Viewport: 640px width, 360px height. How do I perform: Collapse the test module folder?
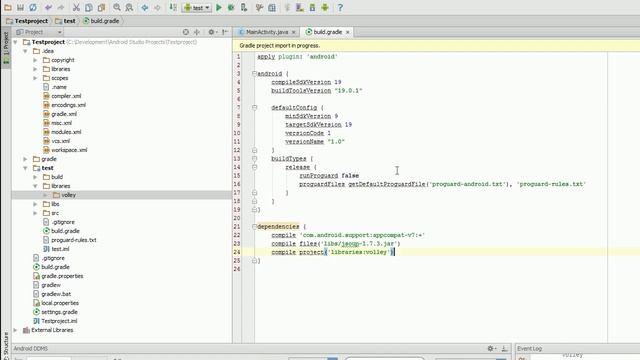[x=25, y=168]
